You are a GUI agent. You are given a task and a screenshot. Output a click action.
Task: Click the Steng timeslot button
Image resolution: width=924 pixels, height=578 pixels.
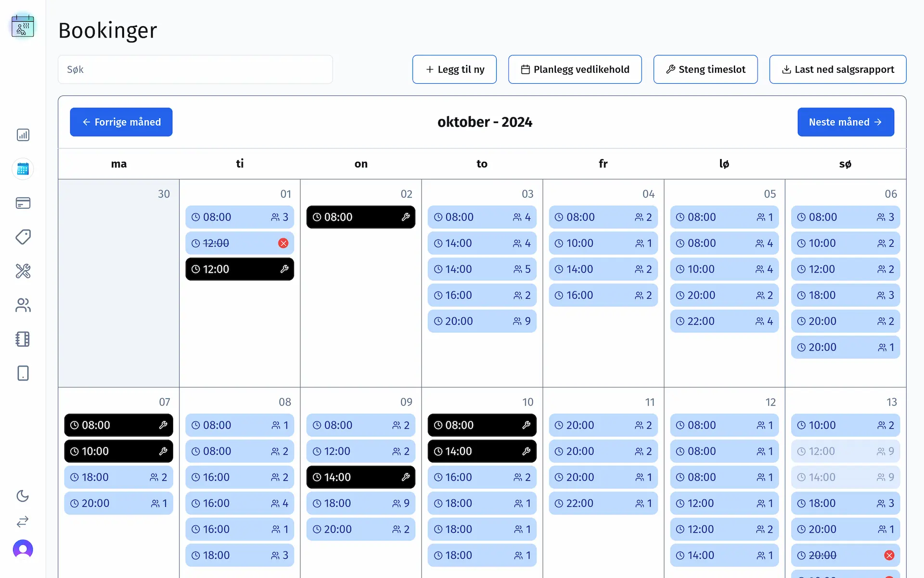705,69
